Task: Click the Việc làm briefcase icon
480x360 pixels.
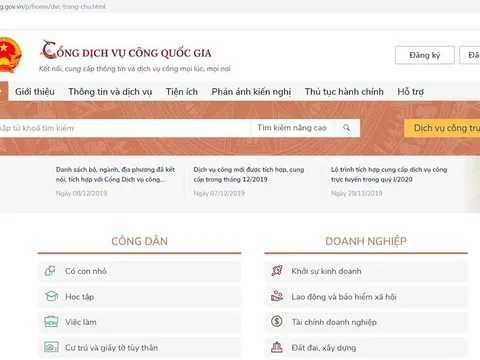Action: point(51,322)
